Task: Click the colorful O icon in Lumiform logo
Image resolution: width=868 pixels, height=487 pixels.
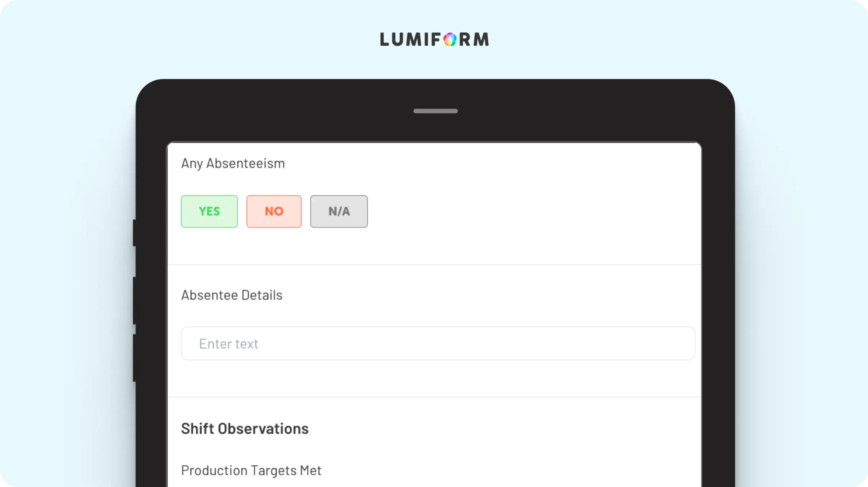Action: (x=450, y=39)
